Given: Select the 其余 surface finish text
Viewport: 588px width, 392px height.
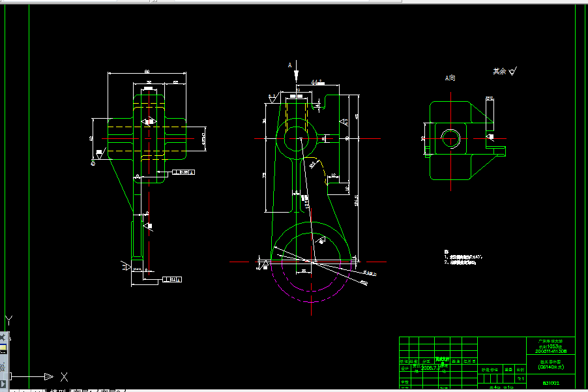Looking at the screenshot, I should click(499, 71).
